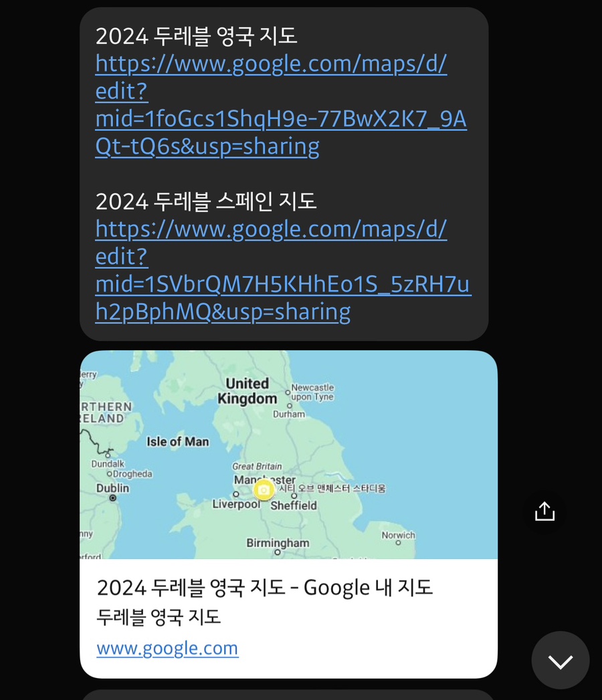The image size is (602, 700).
Task: Tap the scroll-to-bottom chevron button
Action: [x=560, y=661]
